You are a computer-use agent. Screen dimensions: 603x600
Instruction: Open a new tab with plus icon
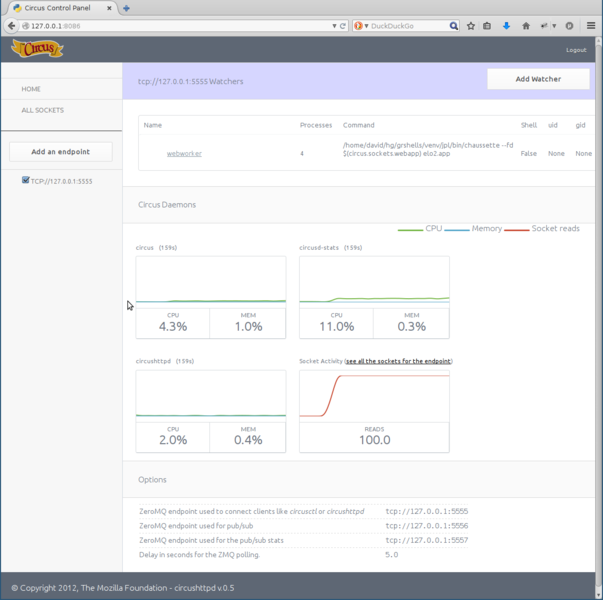pyautogui.click(x=126, y=8)
